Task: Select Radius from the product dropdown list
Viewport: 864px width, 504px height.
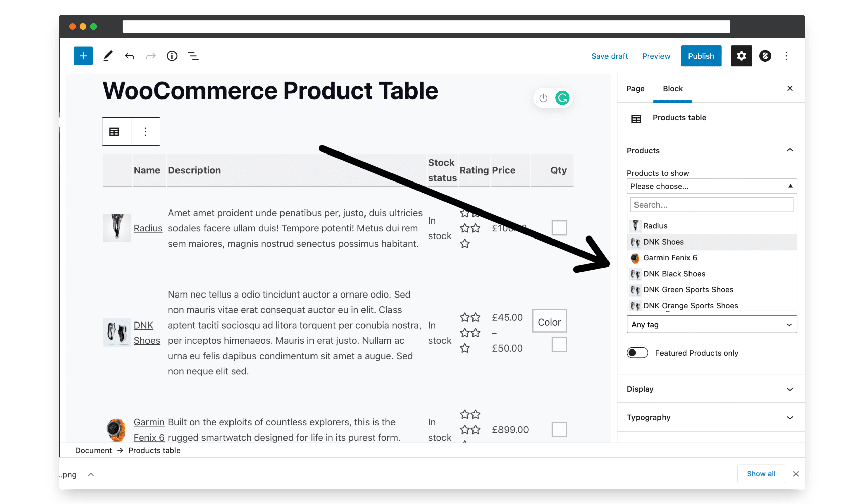Action: point(712,226)
